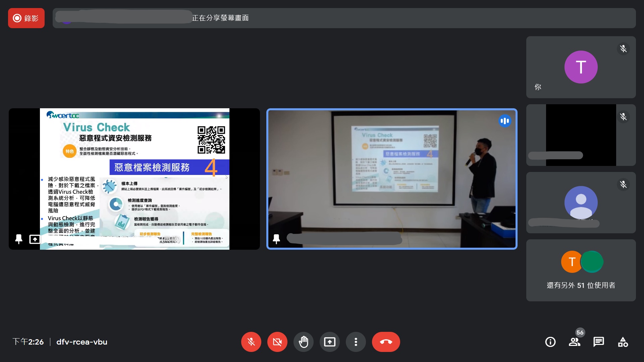Expand the 還有另外 51 位使用者 tile
This screenshot has width=644, height=362.
pyautogui.click(x=581, y=270)
